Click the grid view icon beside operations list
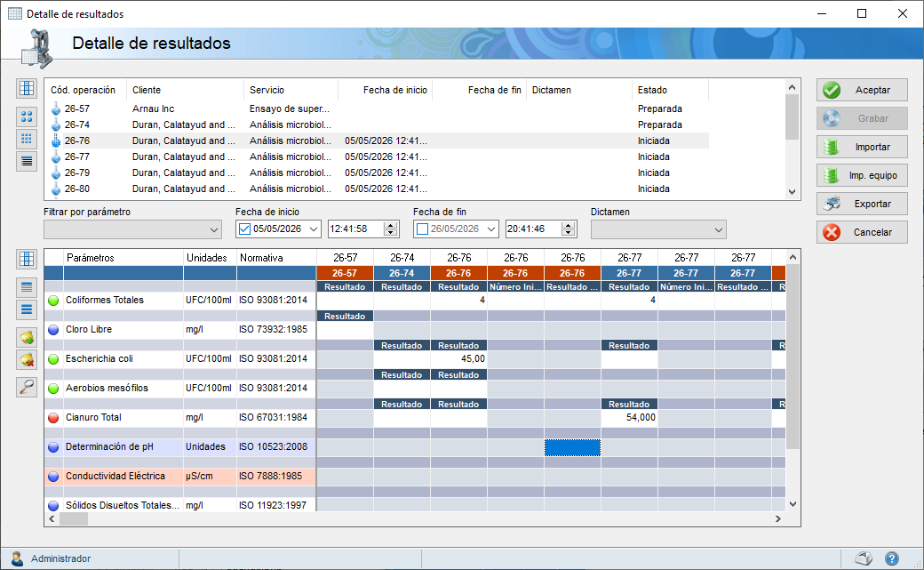The height and width of the screenshot is (570, 924). point(27,89)
